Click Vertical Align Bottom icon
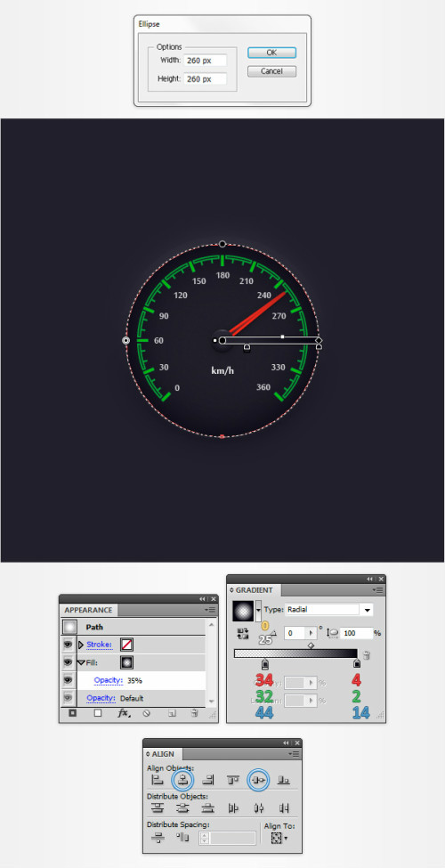 click(283, 780)
